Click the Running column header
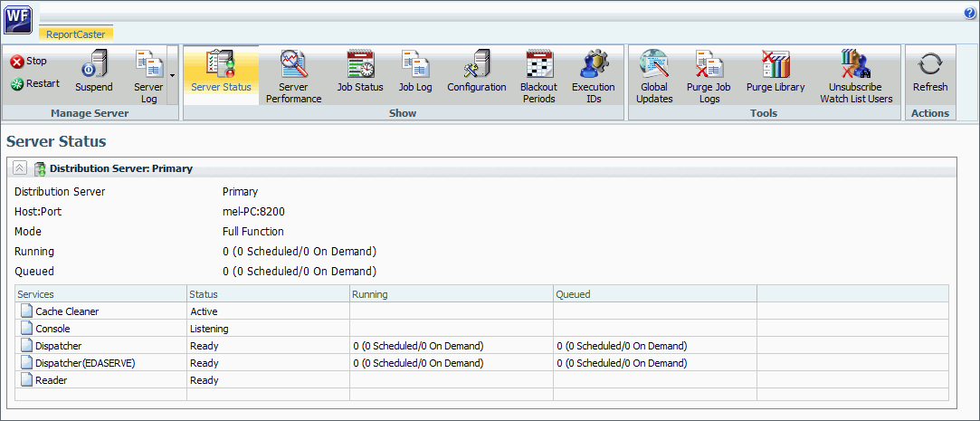The width and height of the screenshot is (980, 421). pos(451,294)
